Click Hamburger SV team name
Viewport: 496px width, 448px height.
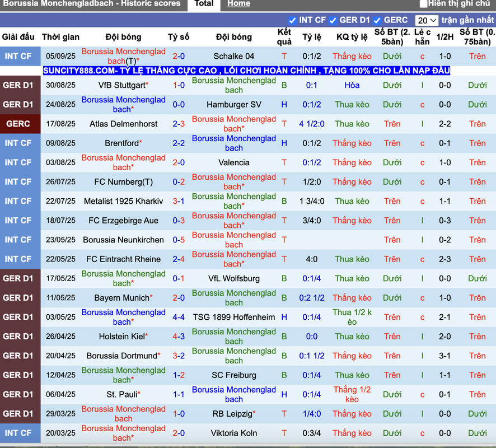click(234, 105)
